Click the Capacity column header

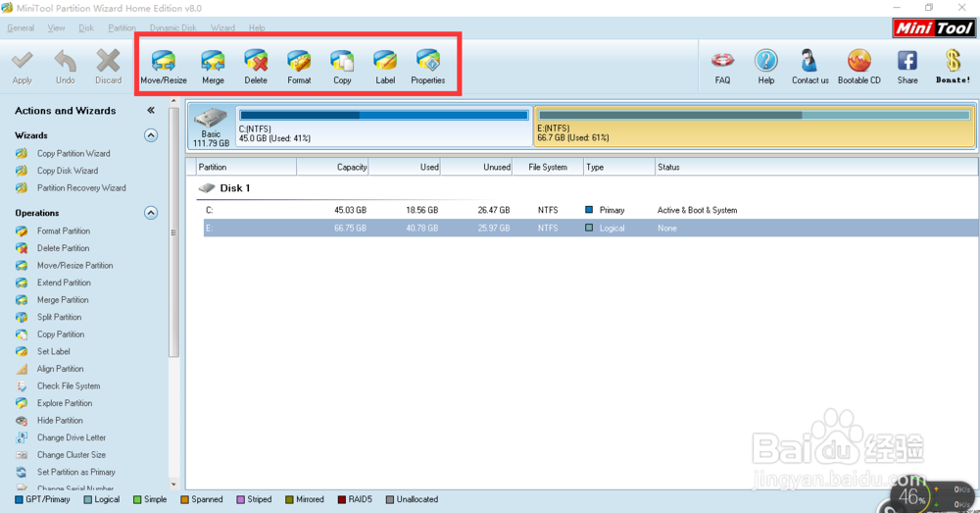pyautogui.click(x=332, y=167)
